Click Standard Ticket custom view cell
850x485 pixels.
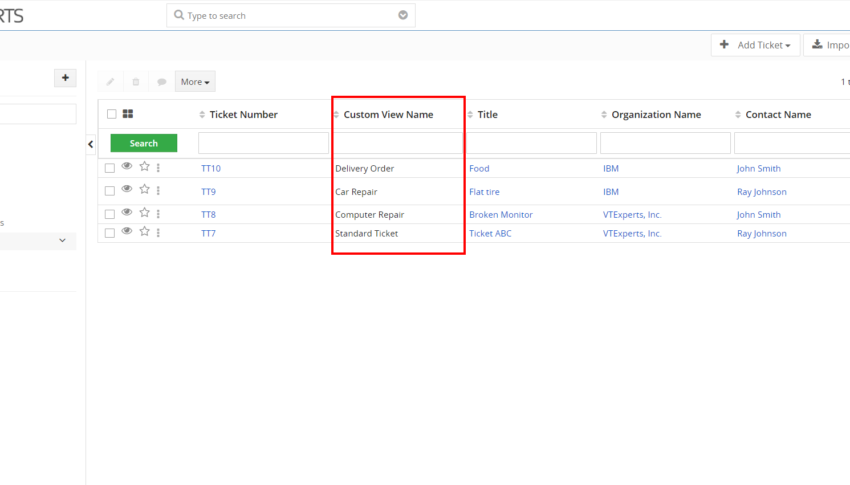[x=366, y=234]
